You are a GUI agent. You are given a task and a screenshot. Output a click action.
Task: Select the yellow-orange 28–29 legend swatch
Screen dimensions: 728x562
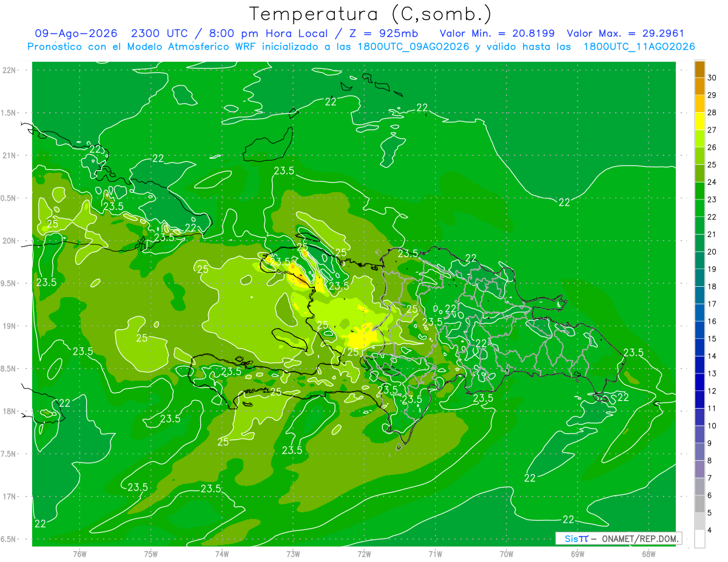(699, 104)
